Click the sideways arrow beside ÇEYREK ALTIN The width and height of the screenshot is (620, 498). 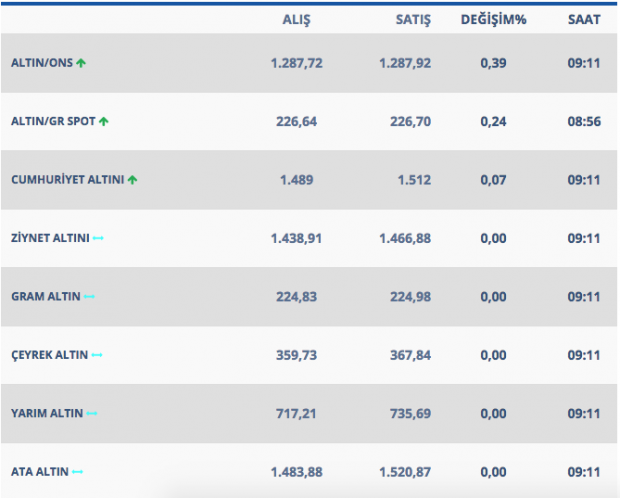(97, 355)
